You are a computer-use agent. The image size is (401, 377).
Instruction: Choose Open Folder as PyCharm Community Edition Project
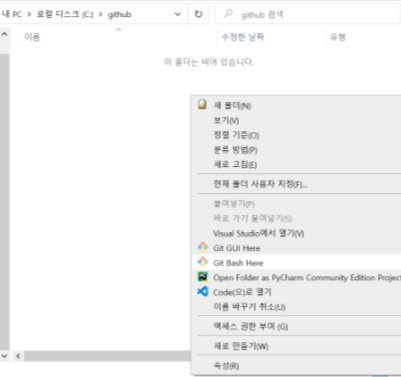[x=297, y=277]
